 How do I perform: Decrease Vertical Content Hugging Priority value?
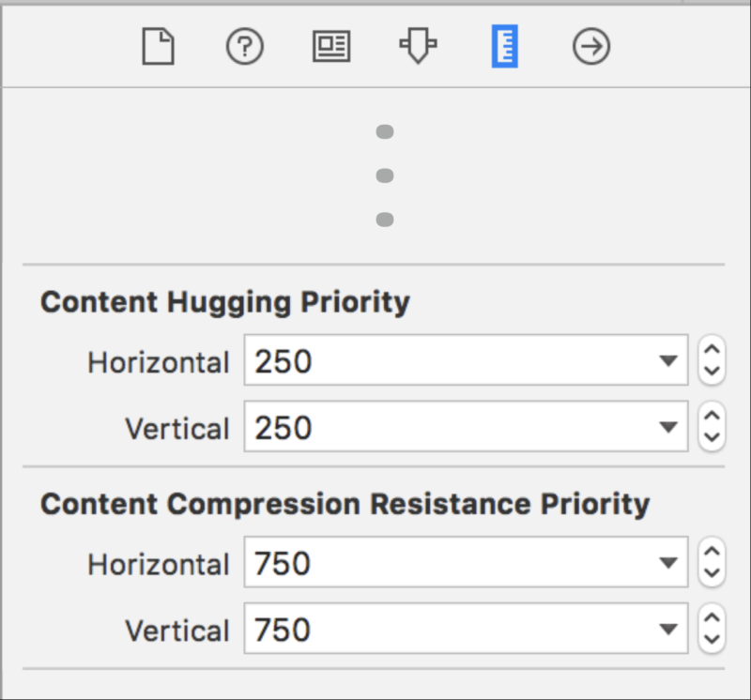(x=712, y=438)
